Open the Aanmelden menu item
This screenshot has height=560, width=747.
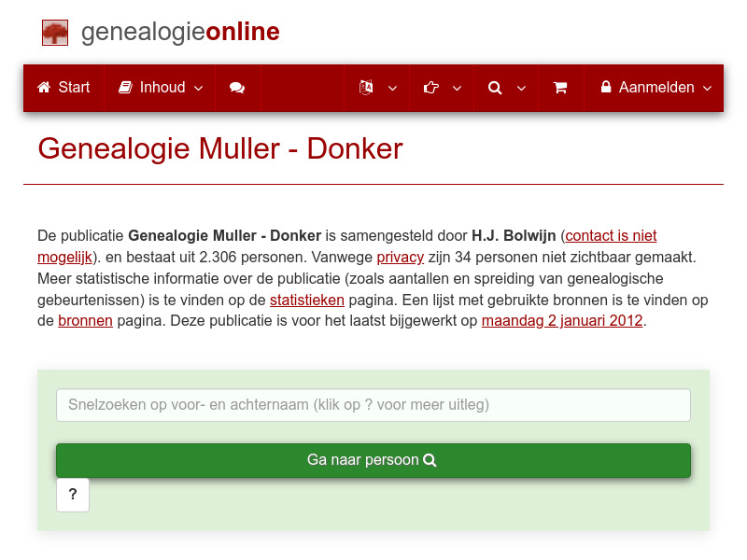(655, 87)
